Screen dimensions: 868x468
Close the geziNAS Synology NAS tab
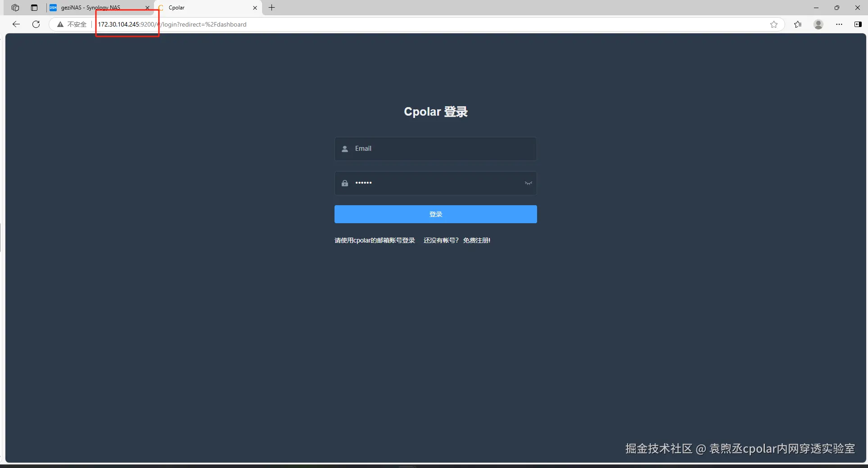147,8
